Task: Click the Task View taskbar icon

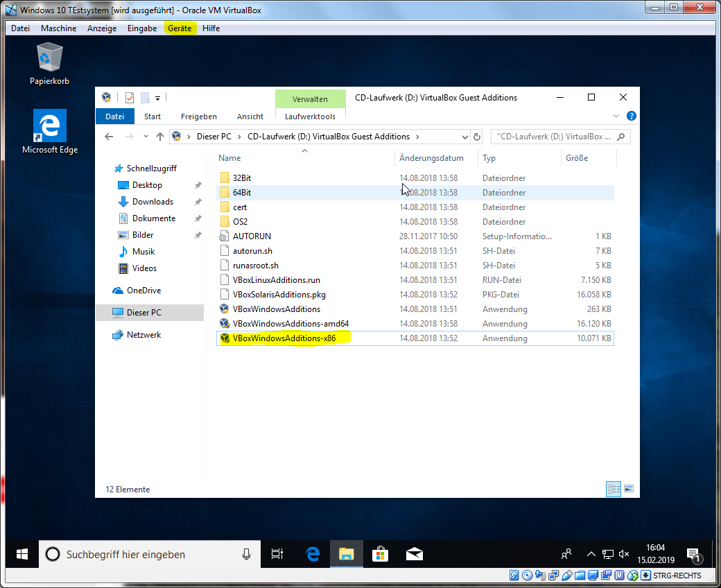Action: pos(277,554)
